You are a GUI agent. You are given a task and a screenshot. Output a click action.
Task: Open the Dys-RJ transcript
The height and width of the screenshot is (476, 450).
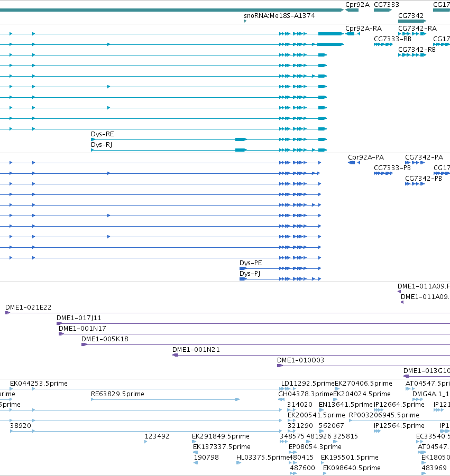(x=102, y=145)
